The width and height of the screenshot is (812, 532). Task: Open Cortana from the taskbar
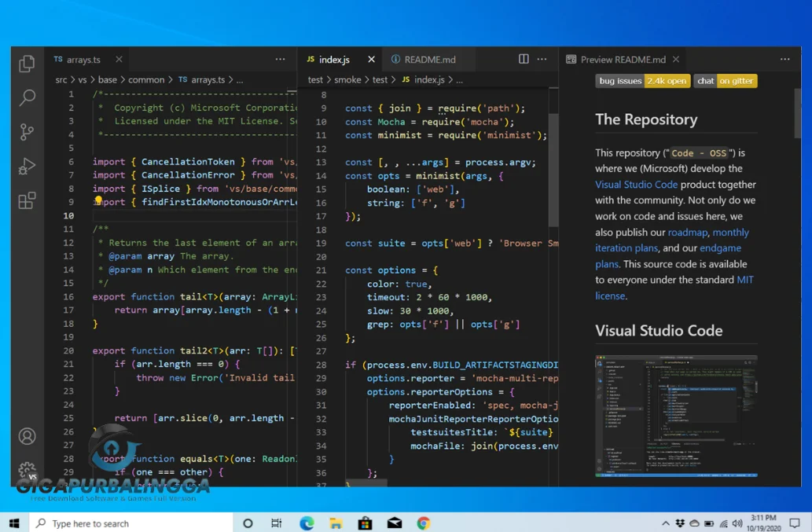(x=248, y=523)
